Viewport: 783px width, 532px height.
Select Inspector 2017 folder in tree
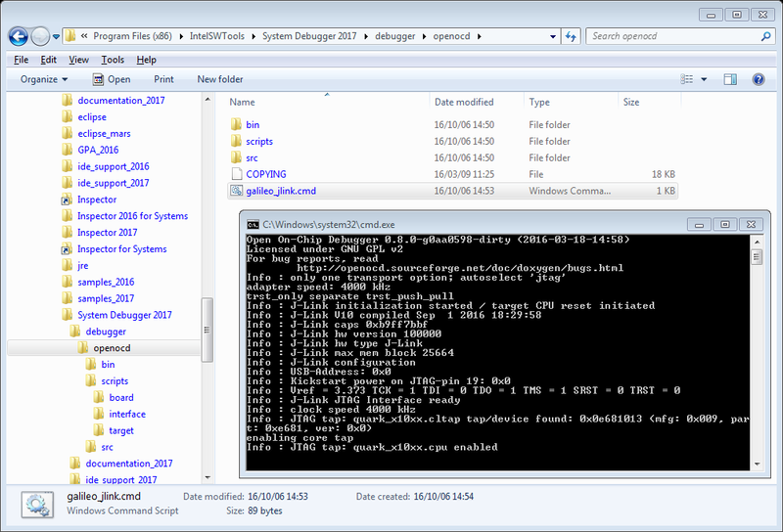tap(107, 232)
